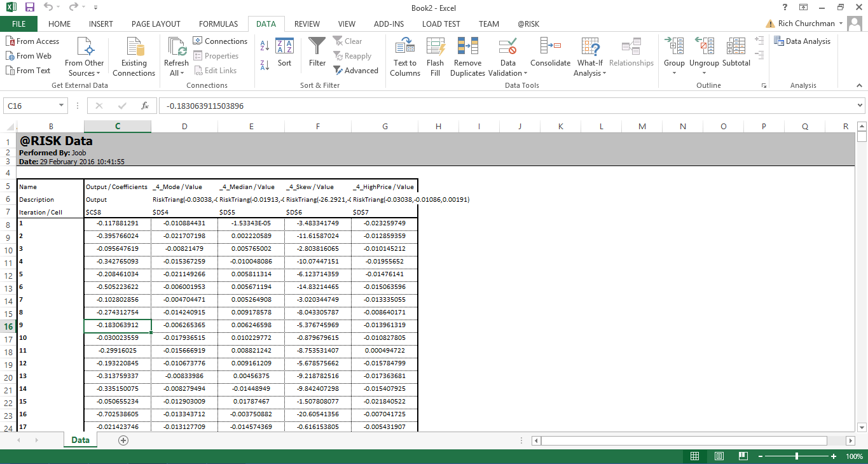
Task: Select the Data sheet tab
Action: 80,440
